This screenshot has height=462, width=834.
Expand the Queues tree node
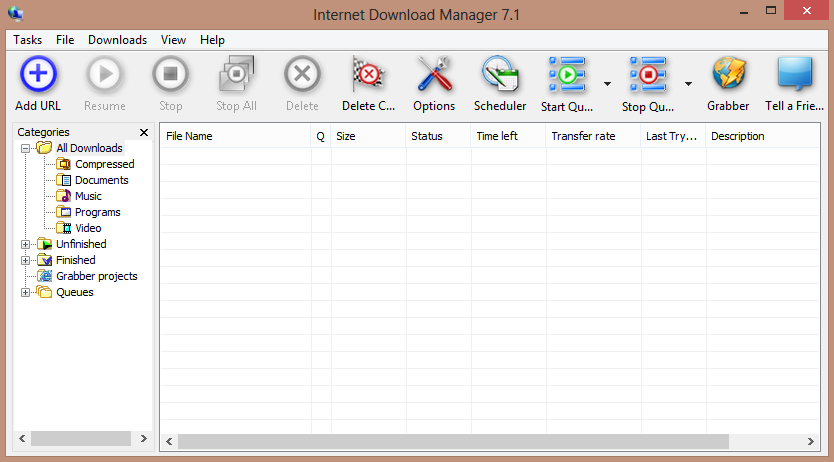point(25,292)
